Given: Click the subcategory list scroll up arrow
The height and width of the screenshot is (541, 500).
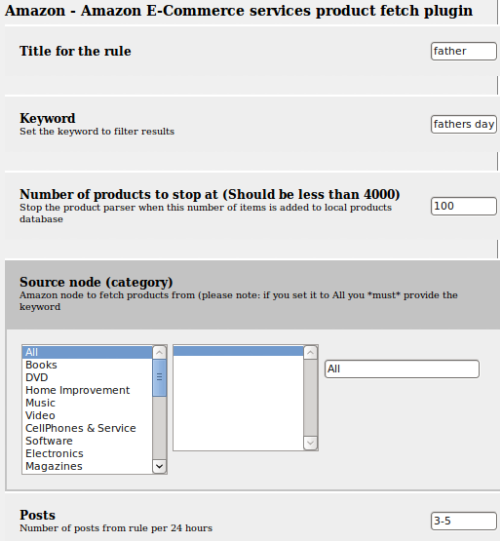Looking at the screenshot, I should tap(310, 353).
